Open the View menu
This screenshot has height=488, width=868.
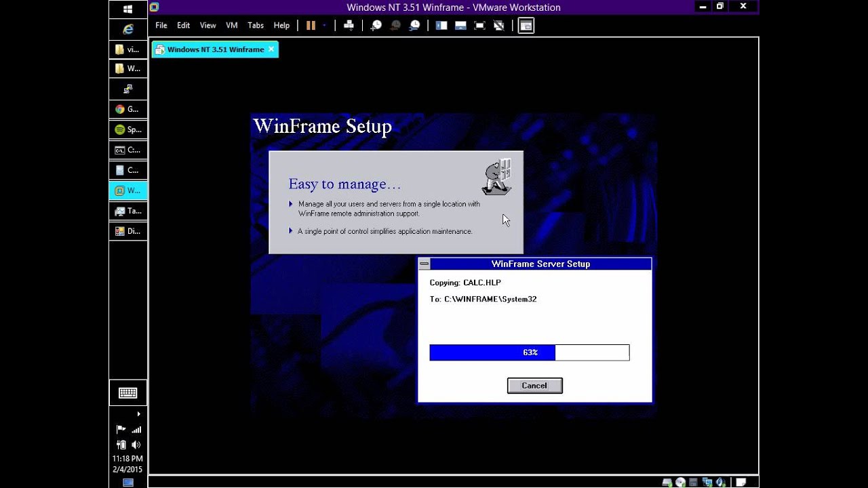208,25
